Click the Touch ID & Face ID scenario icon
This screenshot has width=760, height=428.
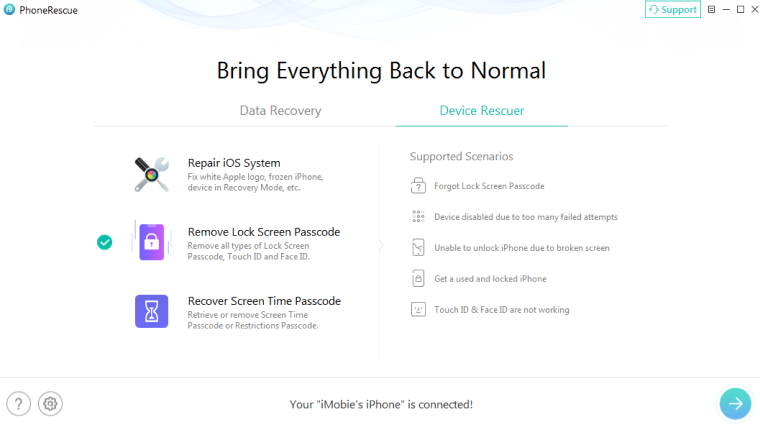point(418,310)
